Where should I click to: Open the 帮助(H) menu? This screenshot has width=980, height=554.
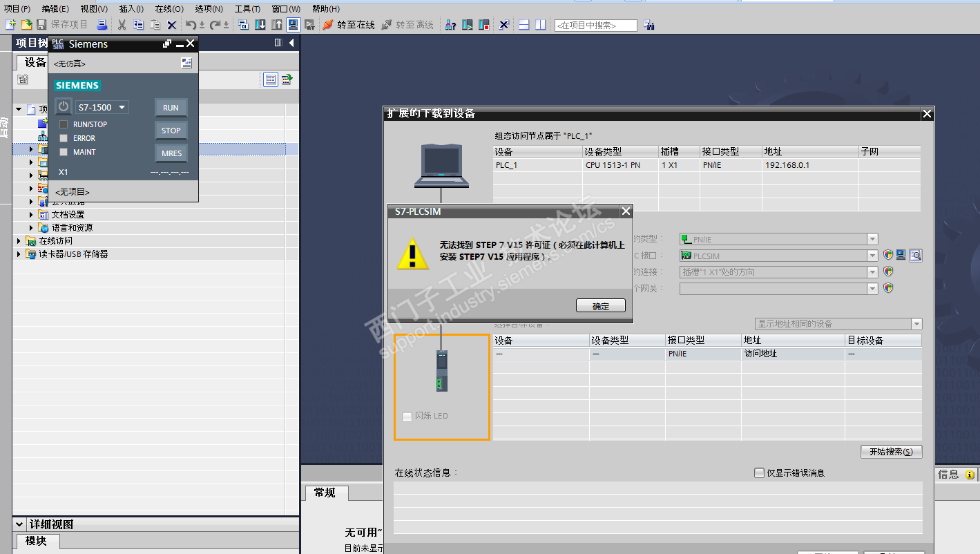tap(326, 9)
